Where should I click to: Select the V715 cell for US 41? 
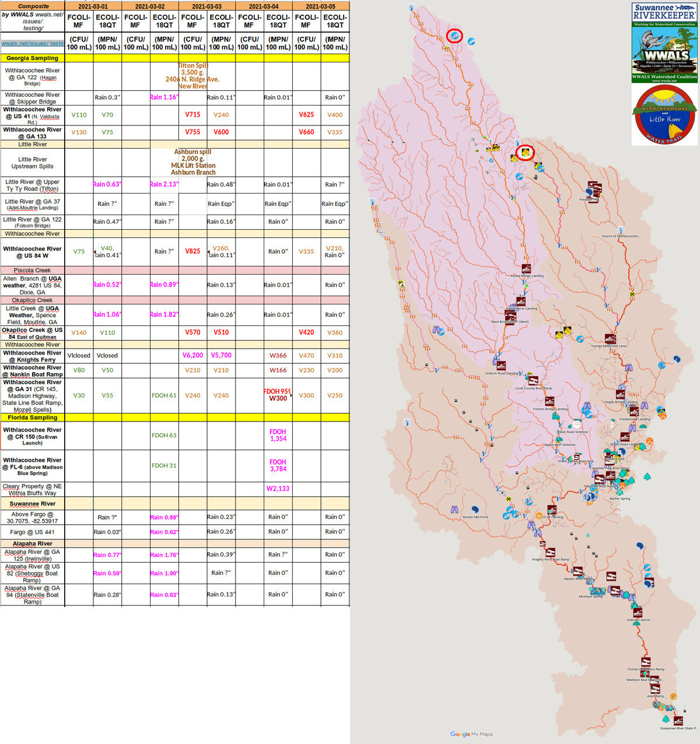click(192, 115)
